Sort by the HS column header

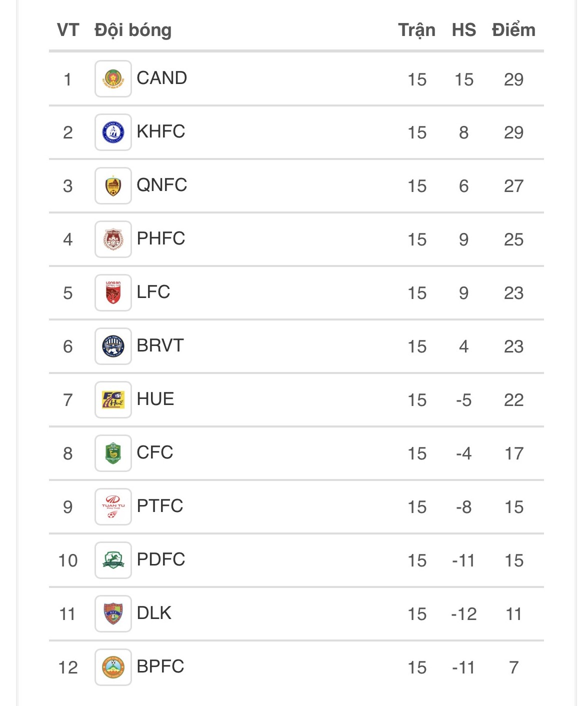(x=464, y=30)
